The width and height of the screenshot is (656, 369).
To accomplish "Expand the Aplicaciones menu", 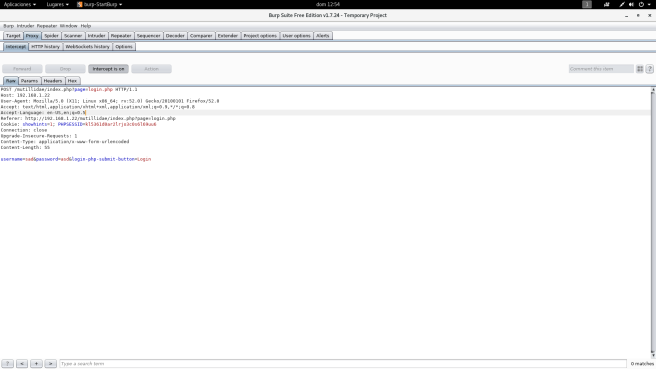I will pyautogui.click(x=20, y=4).
